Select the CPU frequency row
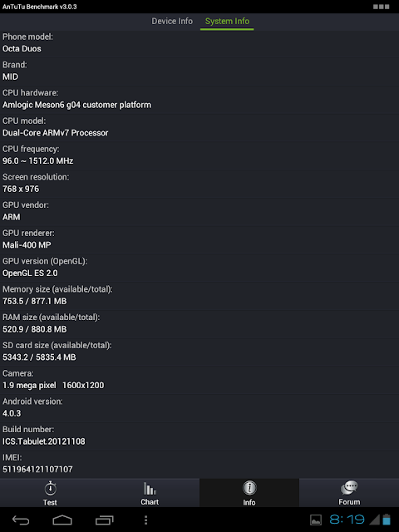Screen dimensions: 399x532 [199, 155]
